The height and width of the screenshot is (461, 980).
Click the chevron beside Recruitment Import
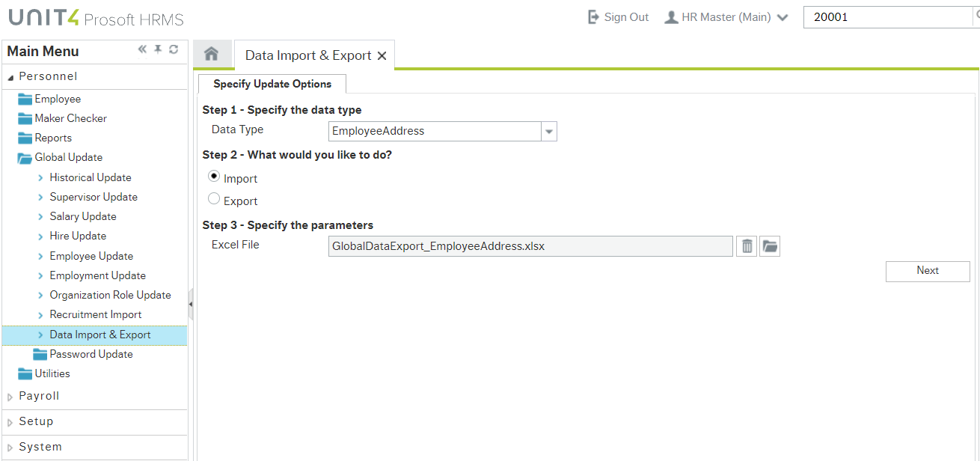(40, 314)
